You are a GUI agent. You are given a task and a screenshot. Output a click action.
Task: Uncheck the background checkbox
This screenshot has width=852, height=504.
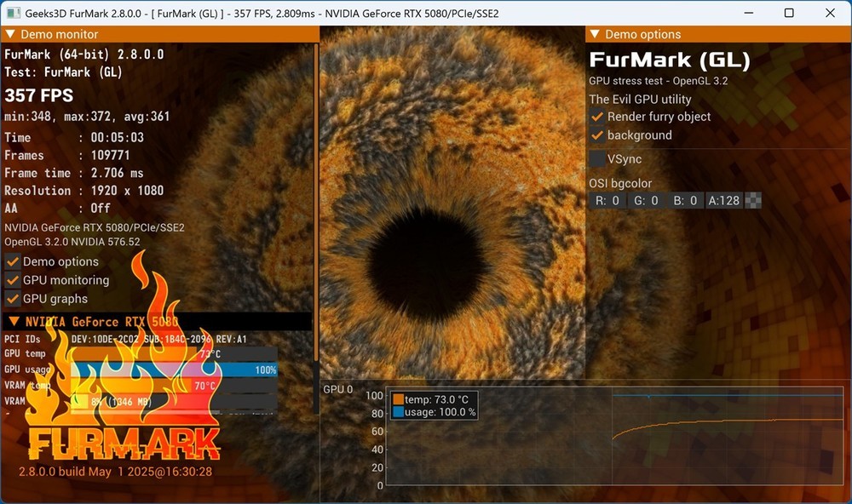[597, 135]
